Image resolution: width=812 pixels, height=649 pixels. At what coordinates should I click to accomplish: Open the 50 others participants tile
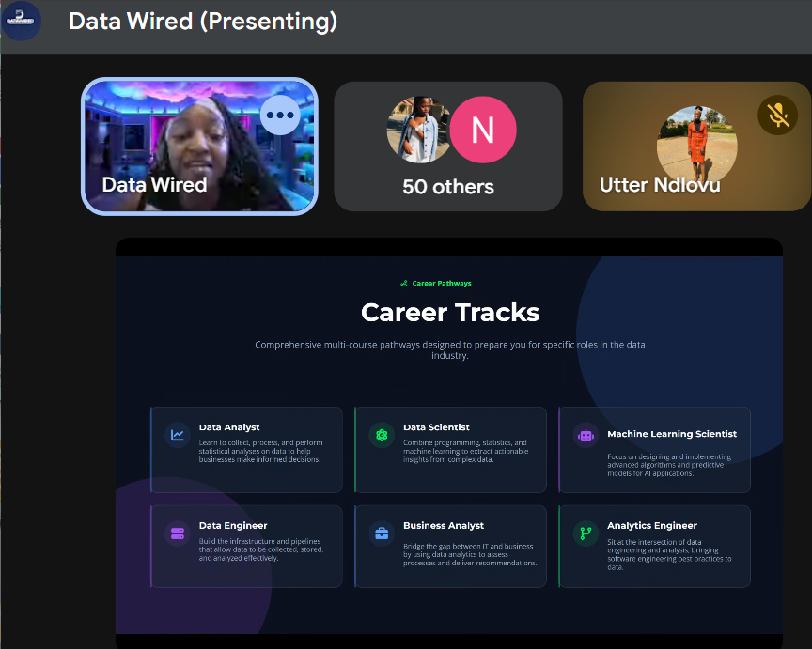click(448, 147)
